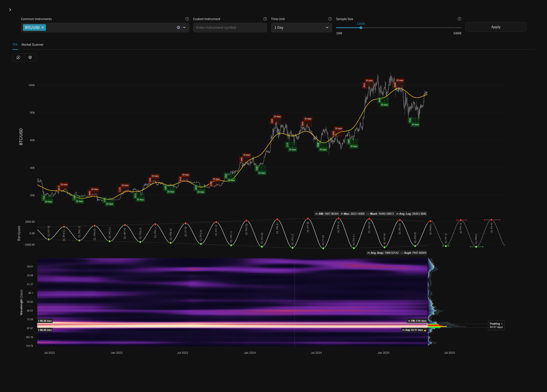This screenshot has width=547, height=392.
Task: Click the Apply button
Action: click(x=496, y=27)
